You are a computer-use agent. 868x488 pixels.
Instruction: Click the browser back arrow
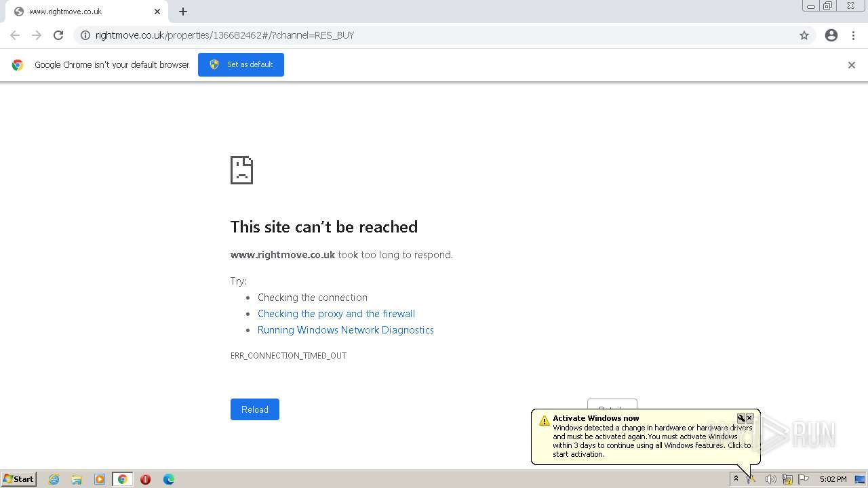(x=15, y=35)
